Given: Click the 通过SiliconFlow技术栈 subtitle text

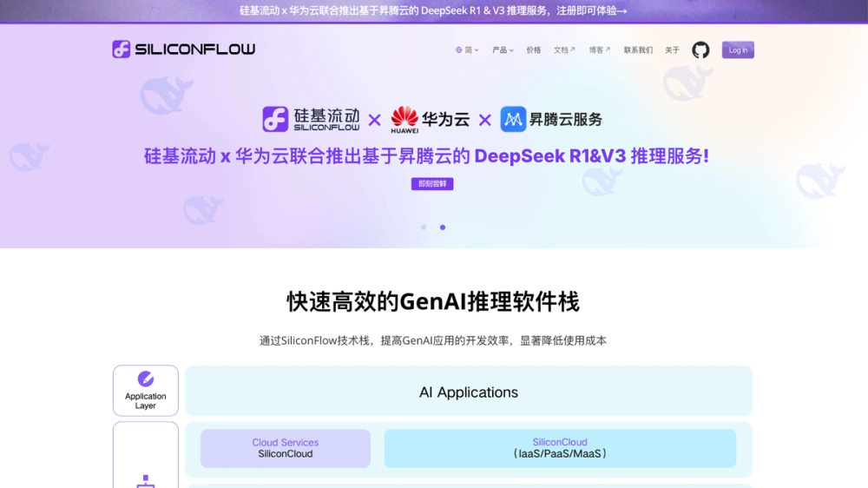Looking at the screenshot, I should coord(433,340).
